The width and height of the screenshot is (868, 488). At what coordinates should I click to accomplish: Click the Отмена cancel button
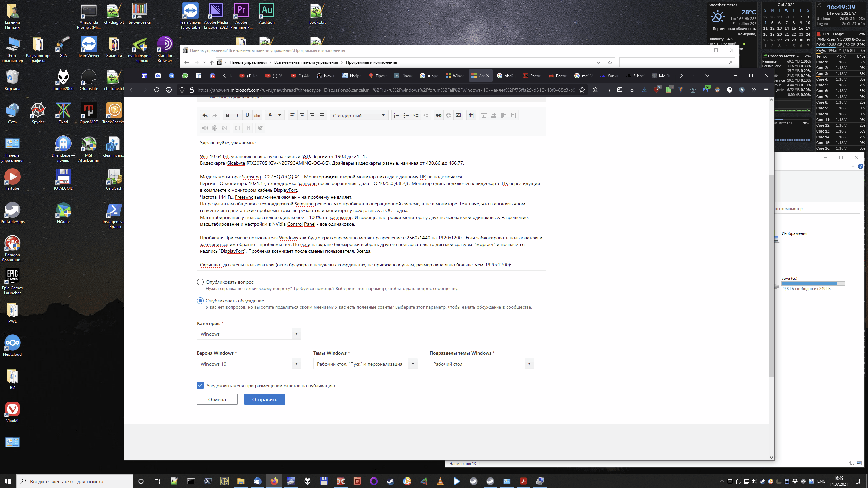[x=217, y=399]
